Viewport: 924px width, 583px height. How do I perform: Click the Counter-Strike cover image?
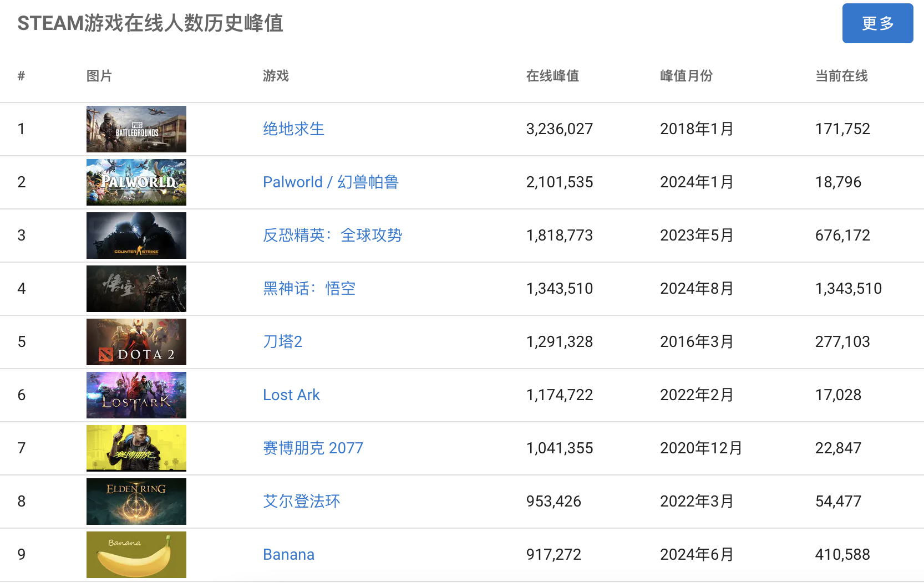[136, 236]
